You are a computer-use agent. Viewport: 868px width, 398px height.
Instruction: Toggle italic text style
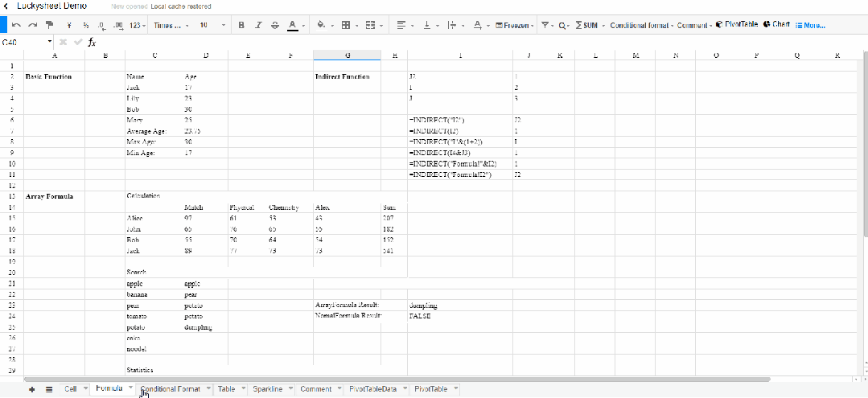(x=258, y=26)
